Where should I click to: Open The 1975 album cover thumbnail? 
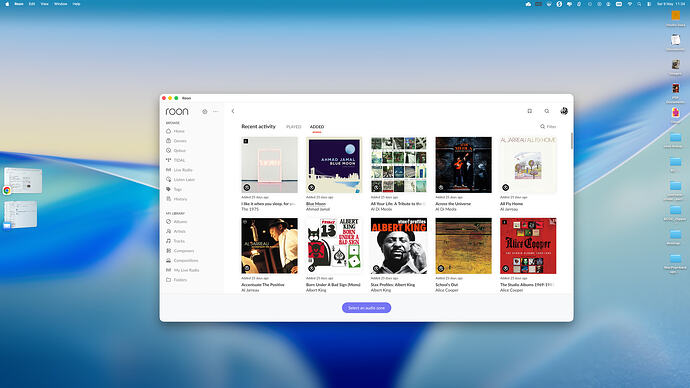click(269, 165)
